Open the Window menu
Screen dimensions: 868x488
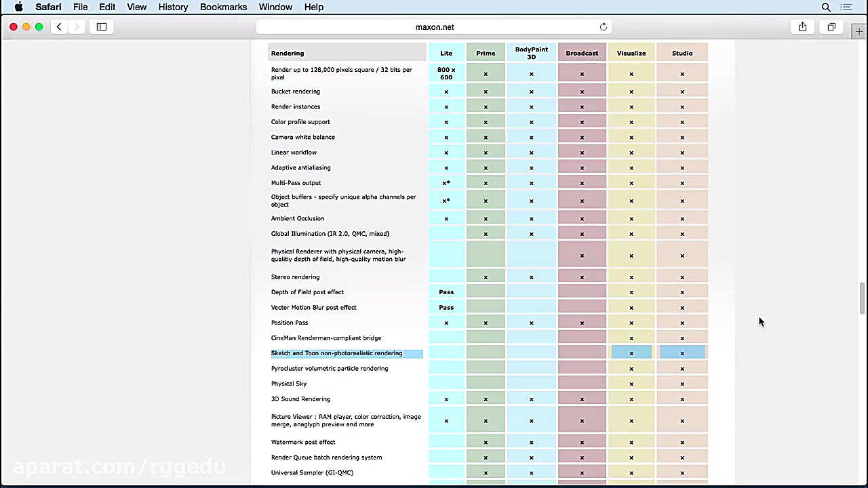pyautogui.click(x=275, y=7)
